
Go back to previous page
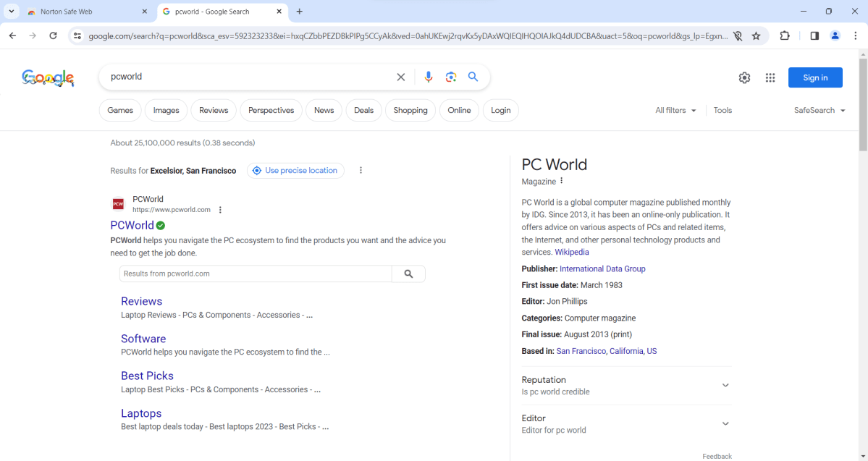13,36
